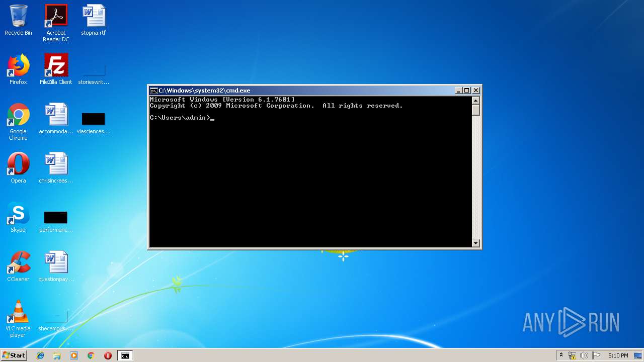644x362 pixels.
Task: Minimize the cmd.exe window
Action: coord(458,90)
